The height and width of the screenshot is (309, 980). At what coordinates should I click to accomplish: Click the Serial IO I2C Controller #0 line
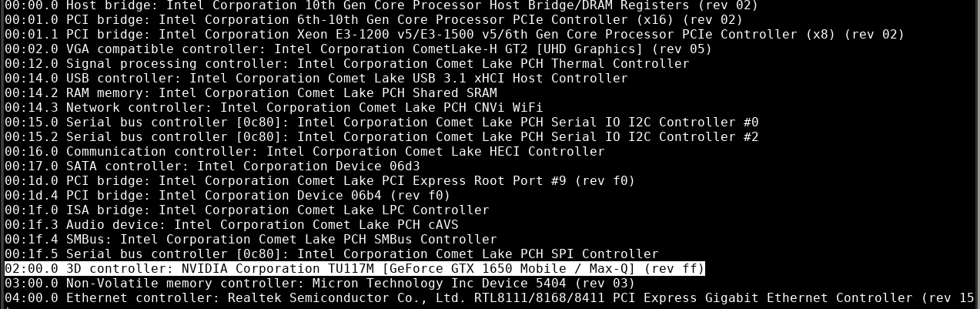381,123
